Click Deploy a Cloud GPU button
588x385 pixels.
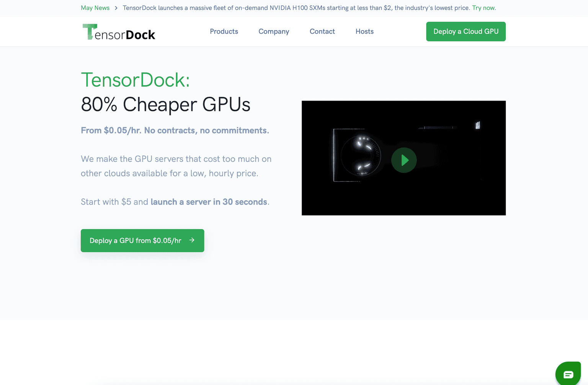pos(466,31)
